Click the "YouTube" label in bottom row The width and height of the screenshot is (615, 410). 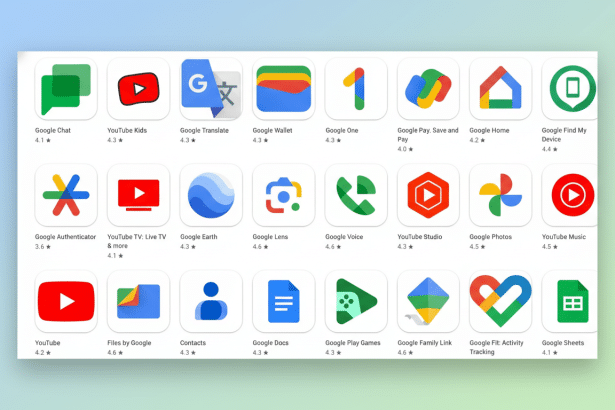(47, 343)
